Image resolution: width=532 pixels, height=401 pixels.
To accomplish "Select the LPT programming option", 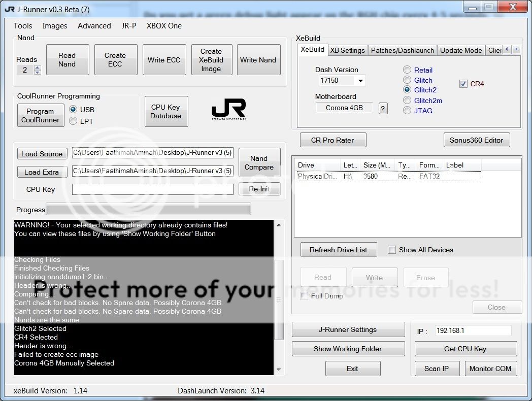I will (73, 121).
